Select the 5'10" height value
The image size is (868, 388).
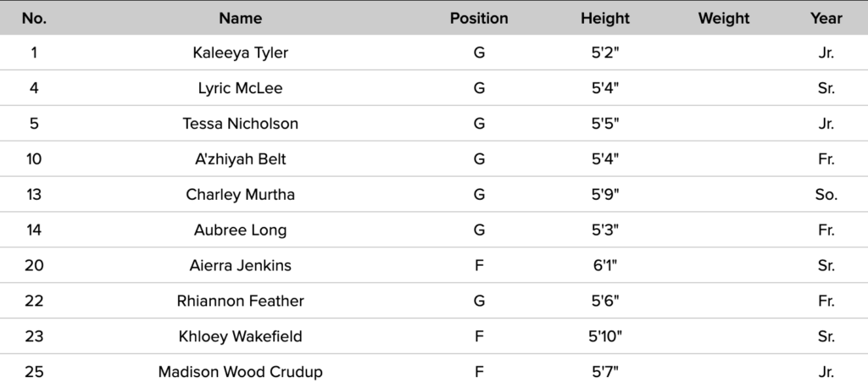pyautogui.click(x=605, y=336)
